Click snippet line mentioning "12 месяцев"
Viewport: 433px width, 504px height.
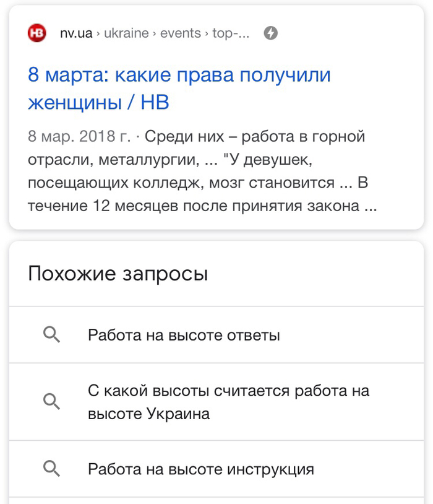[x=202, y=206]
